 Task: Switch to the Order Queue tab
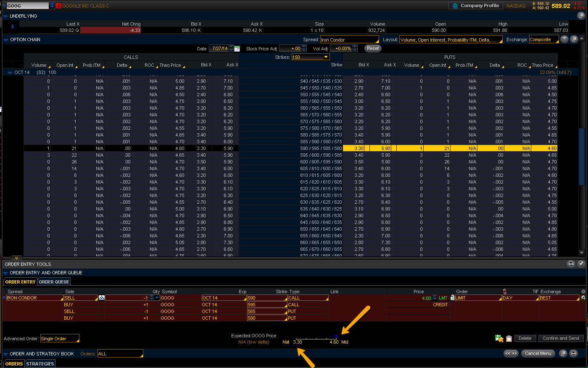click(x=54, y=282)
